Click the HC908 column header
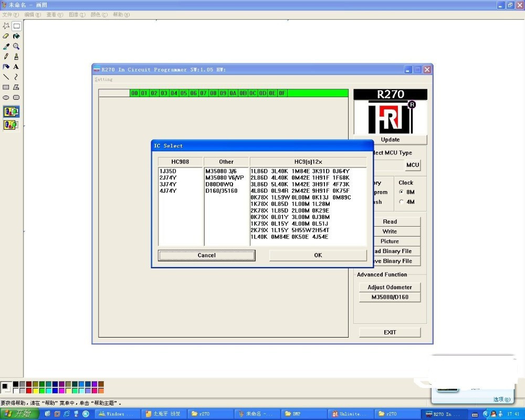 180,162
